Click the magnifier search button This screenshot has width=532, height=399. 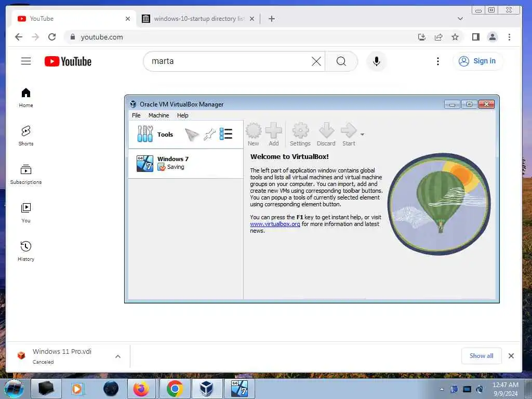tap(341, 61)
